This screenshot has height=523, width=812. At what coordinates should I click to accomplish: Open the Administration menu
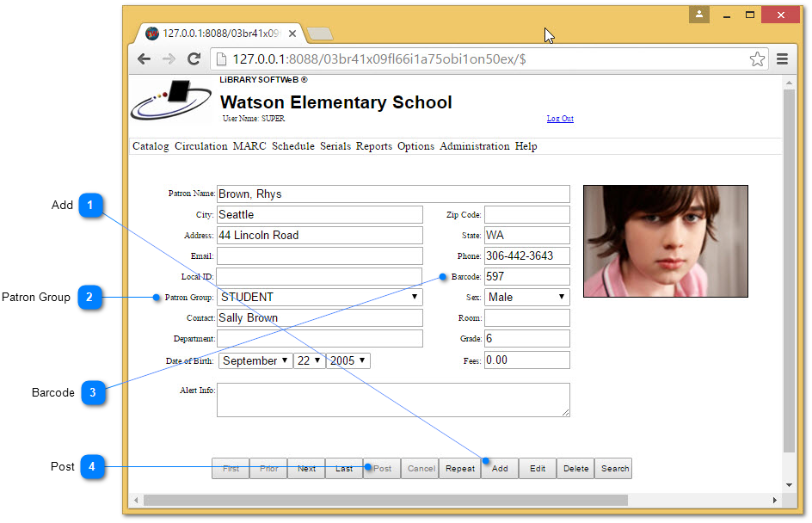click(x=474, y=146)
